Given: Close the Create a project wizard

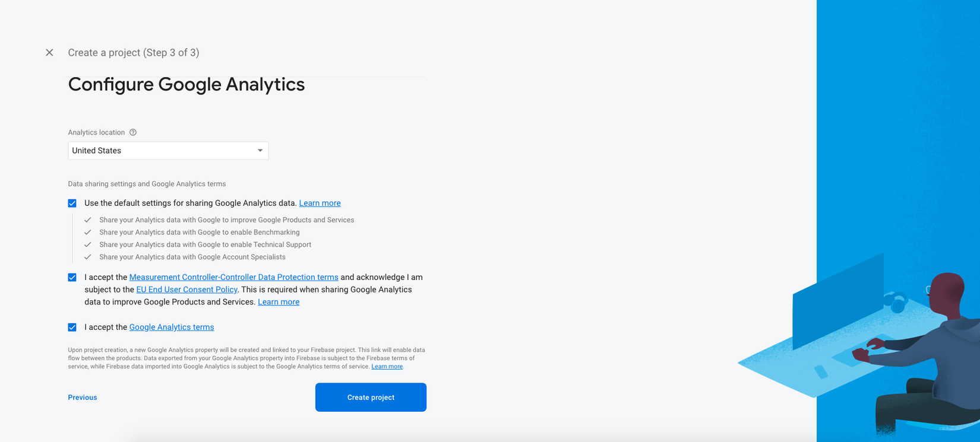Looking at the screenshot, I should coord(49,53).
